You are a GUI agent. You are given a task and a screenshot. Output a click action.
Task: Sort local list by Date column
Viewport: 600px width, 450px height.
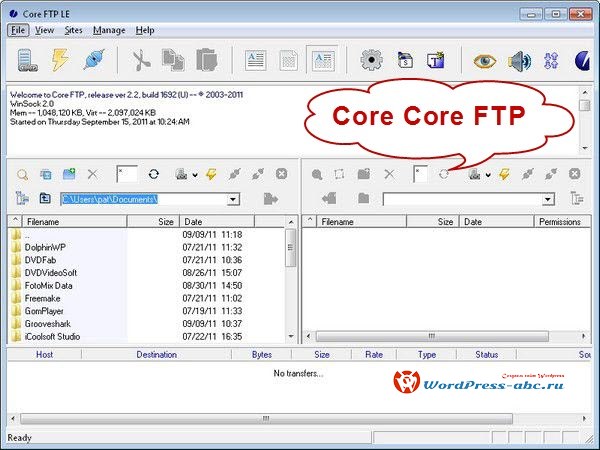tap(217, 222)
